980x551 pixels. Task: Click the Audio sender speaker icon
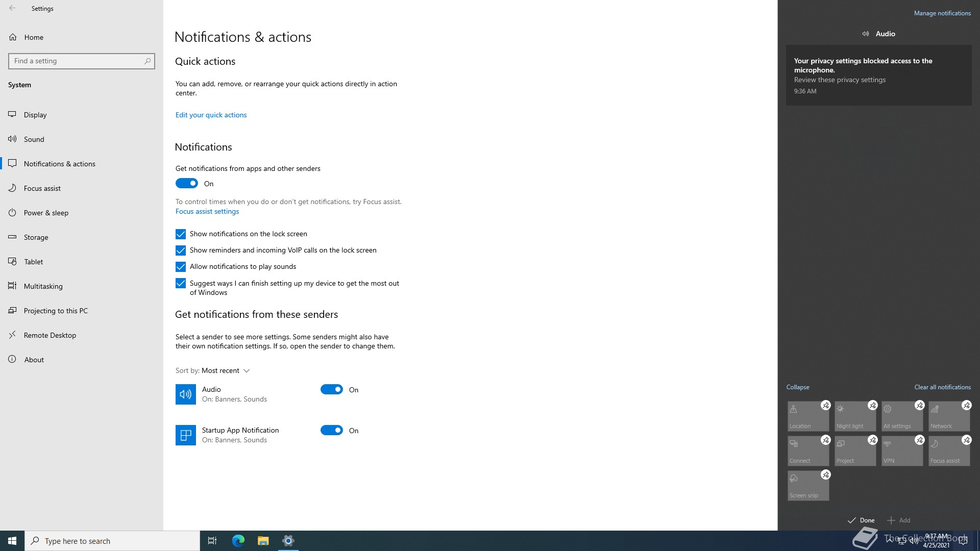click(186, 394)
